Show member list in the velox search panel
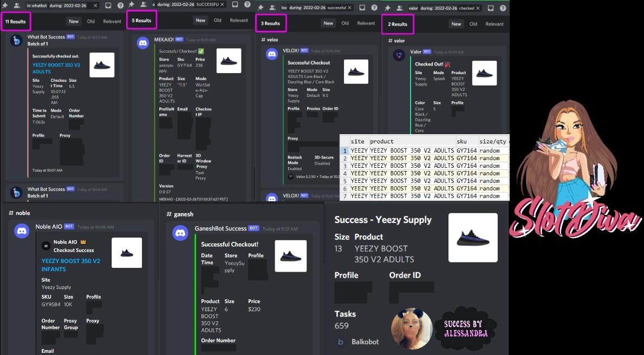Viewport: 644px width, 355px height. click(273, 8)
